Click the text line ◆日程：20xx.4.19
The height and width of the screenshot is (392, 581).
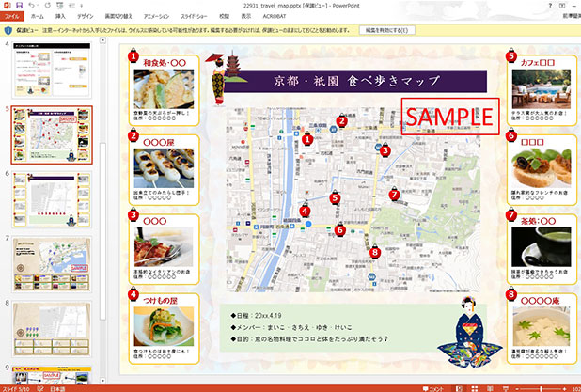[x=256, y=315]
